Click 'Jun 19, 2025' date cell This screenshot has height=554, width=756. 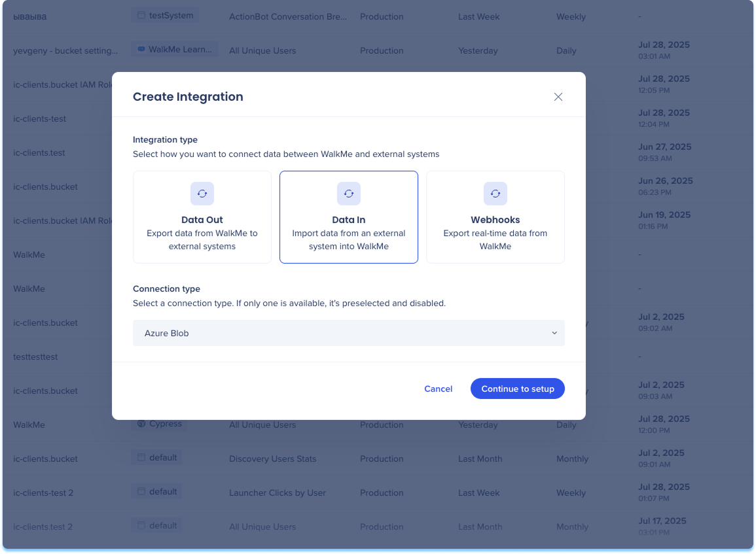click(664, 215)
